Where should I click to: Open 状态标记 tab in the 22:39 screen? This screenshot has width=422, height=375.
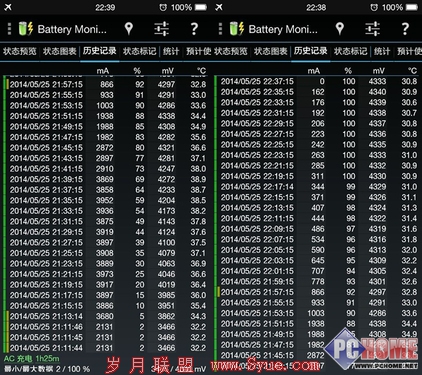pos(140,51)
